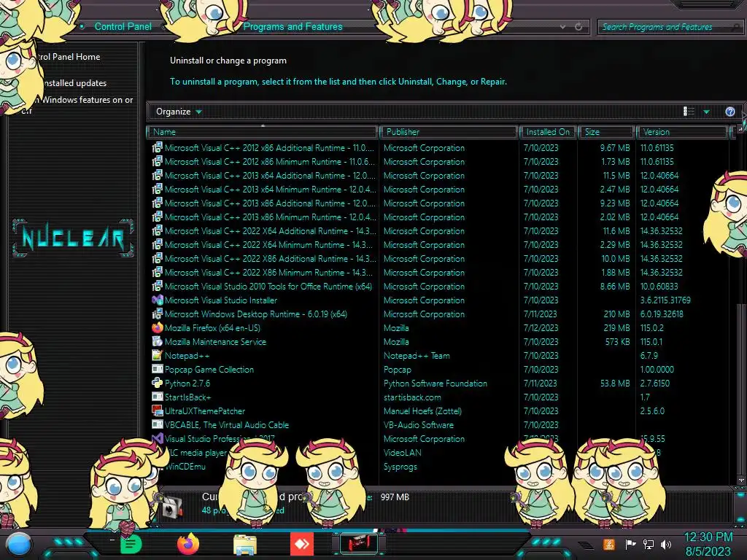Viewport: 747px width, 560px height.
Task: Click the Mozilla Maintenance Service icon
Action: pyautogui.click(x=158, y=341)
